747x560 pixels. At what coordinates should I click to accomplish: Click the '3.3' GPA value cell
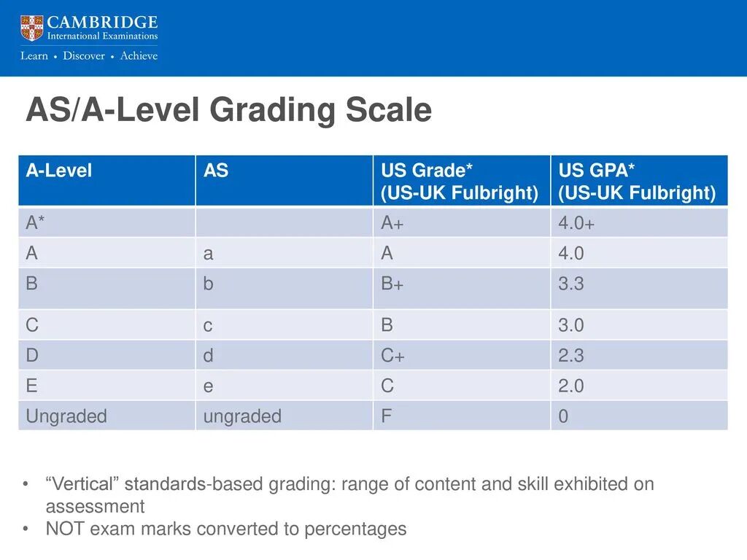(571, 284)
